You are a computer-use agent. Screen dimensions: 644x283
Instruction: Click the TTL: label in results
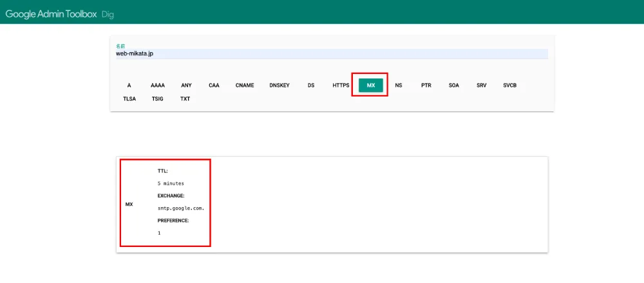[x=163, y=171]
